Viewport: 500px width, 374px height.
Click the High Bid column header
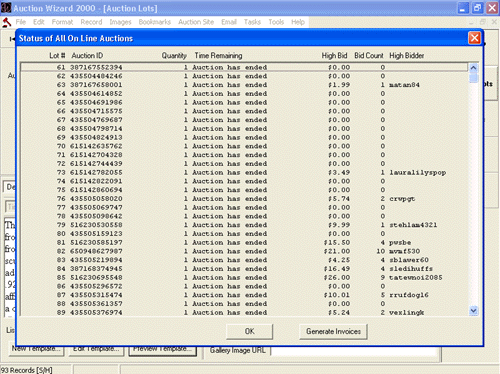[334, 56]
